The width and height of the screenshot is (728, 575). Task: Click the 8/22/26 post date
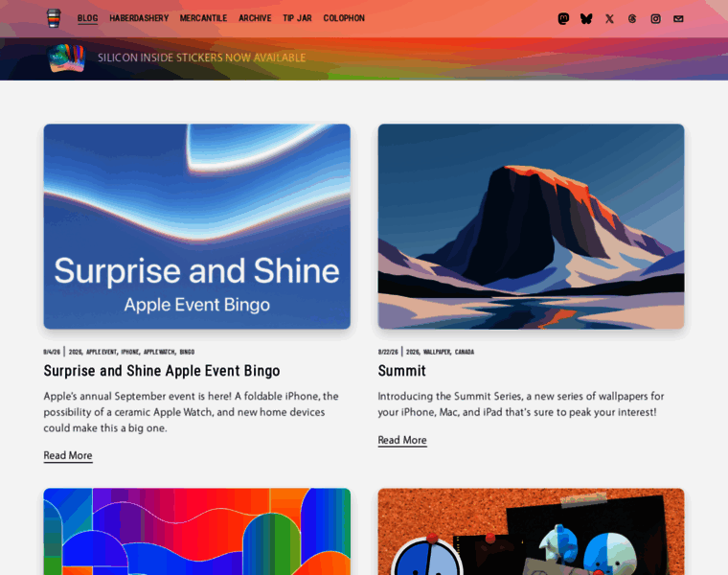(x=388, y=352)
